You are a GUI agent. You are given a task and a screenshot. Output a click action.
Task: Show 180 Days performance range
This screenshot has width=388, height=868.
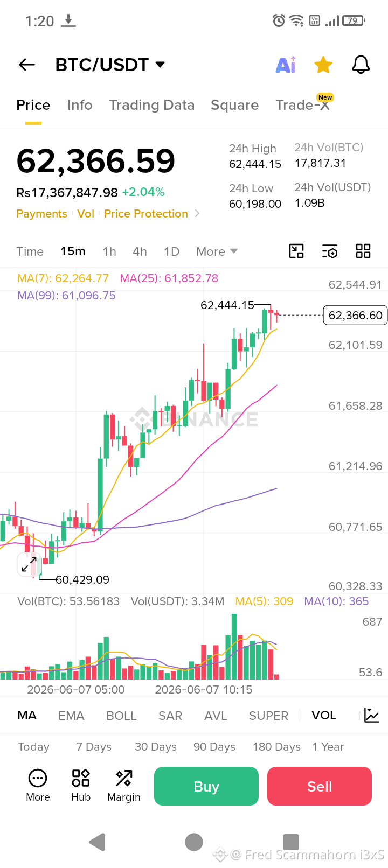(x=276, y=747)
